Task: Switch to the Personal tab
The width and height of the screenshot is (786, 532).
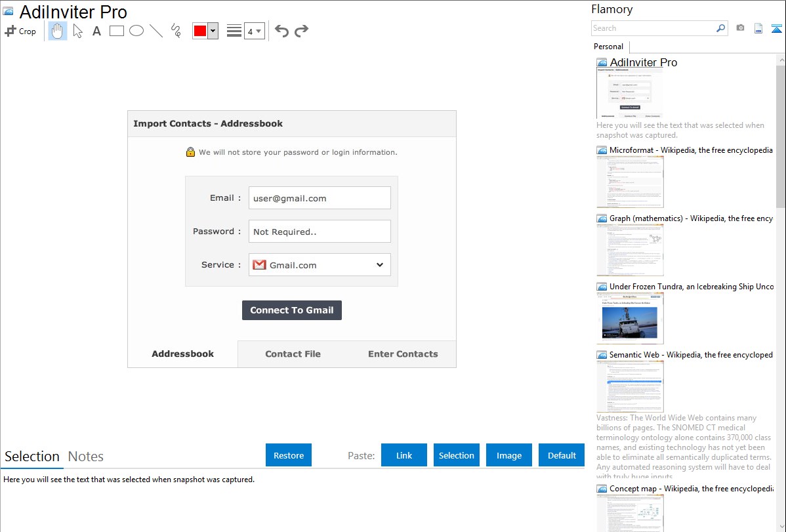Action: [609, 47]
